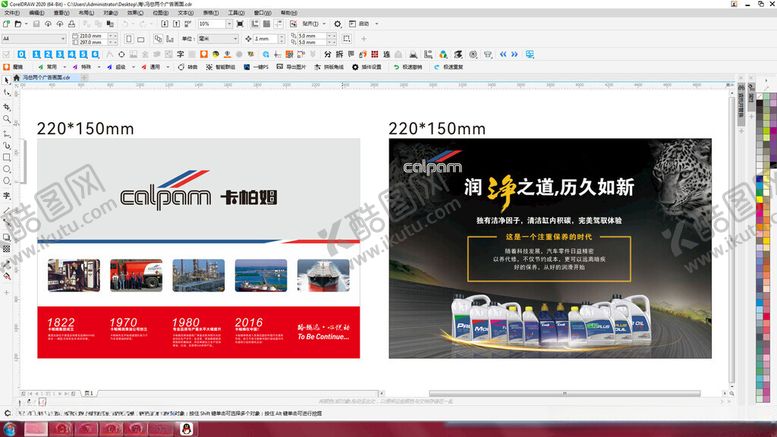Select the Pick tool in the toolbox
This screenshot has height=437, width=777.
pyautogui.click(x=6, y=80)
